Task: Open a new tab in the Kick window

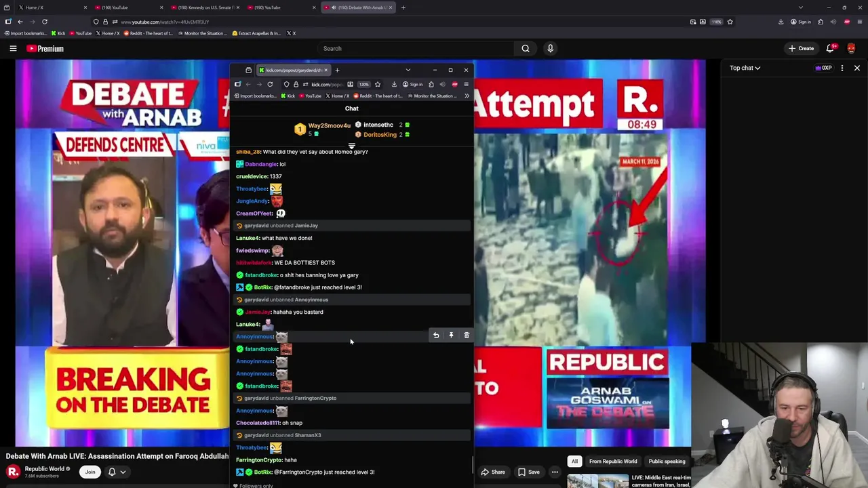Action: (337, 70)
